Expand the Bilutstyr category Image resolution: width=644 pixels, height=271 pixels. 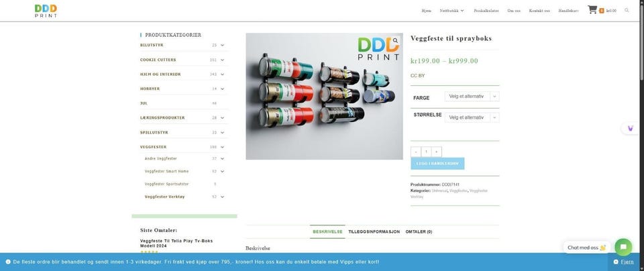222,45
